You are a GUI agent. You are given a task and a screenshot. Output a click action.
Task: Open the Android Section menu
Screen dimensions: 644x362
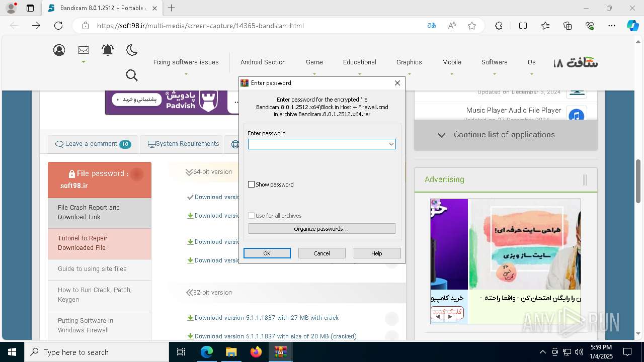pyautogui.click(x=263, y=62)
